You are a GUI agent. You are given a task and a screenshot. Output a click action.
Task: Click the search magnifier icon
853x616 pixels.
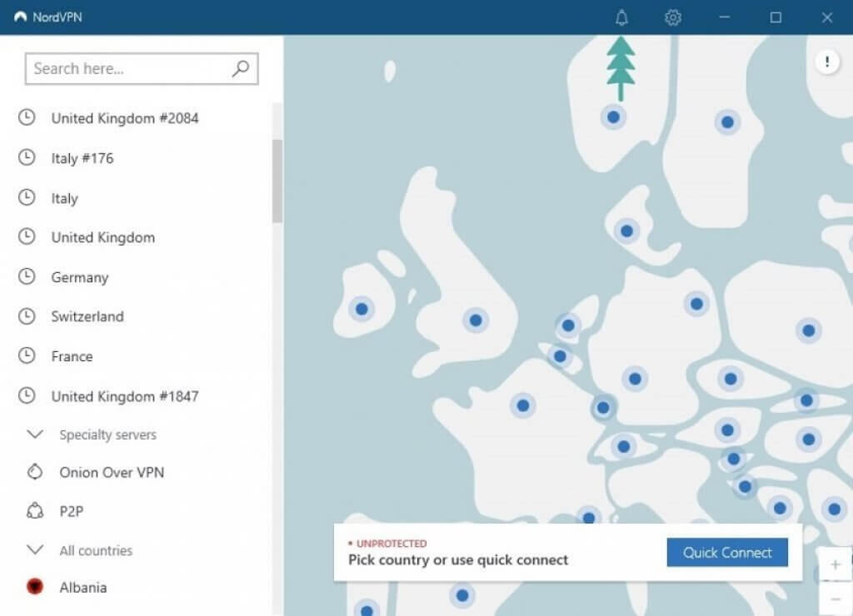241,68
